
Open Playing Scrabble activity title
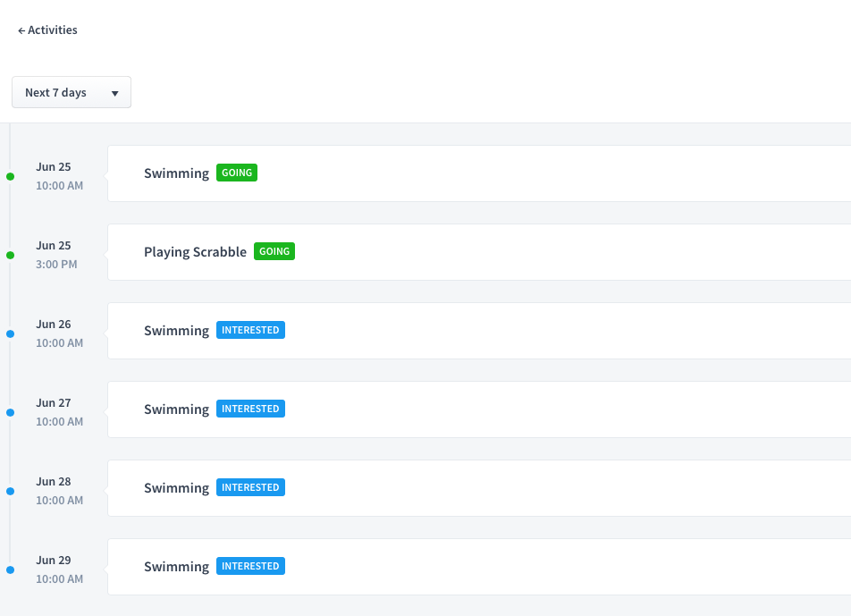point(196,252)
